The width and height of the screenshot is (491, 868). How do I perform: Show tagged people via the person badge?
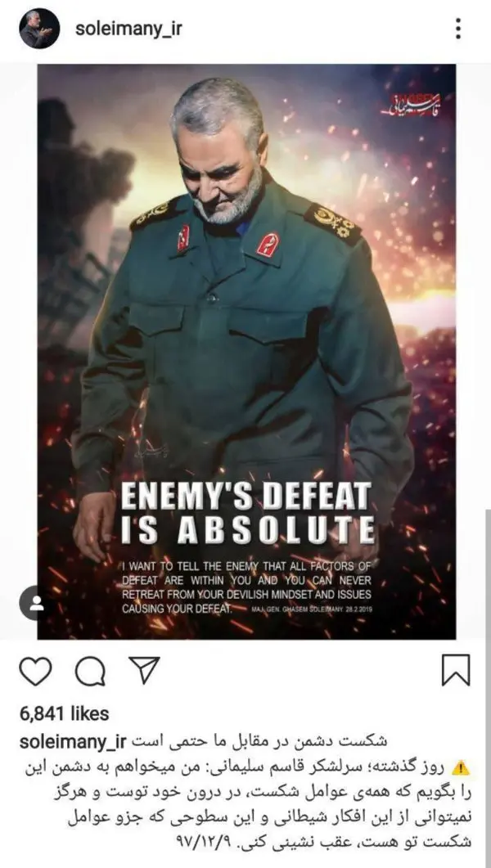tap(37, 603)
